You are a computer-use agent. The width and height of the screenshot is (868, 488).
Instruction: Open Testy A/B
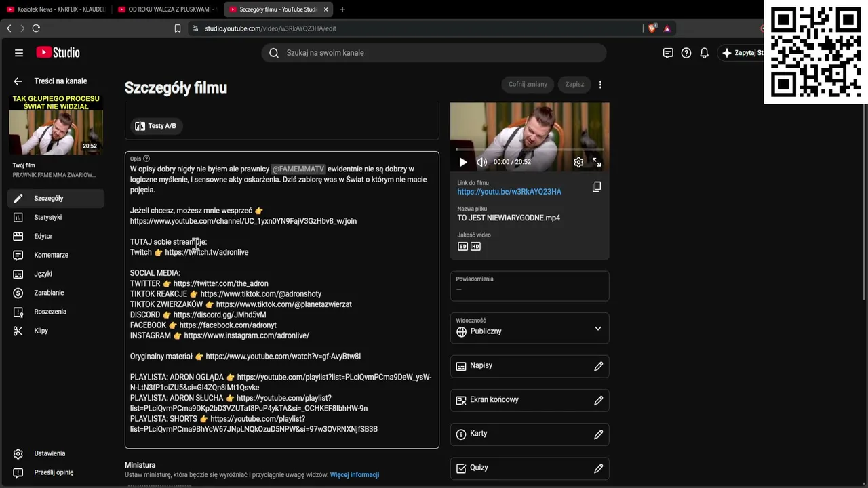(156, 126)
